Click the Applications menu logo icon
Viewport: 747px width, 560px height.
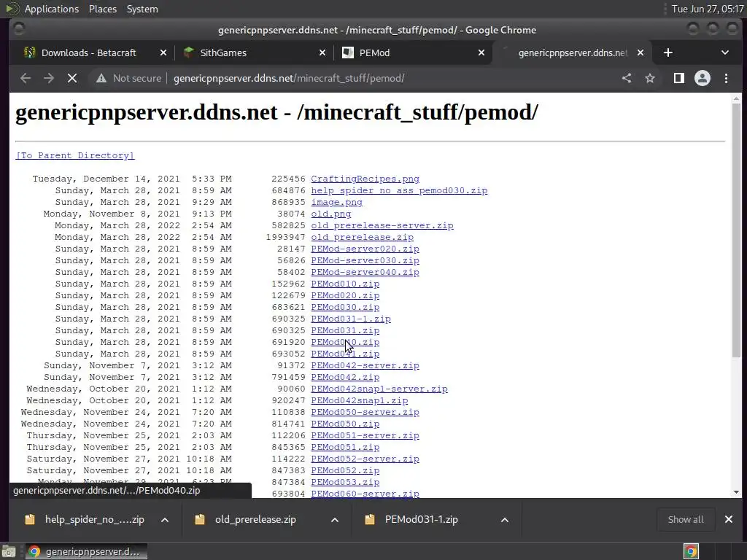[x=12, y=9]
